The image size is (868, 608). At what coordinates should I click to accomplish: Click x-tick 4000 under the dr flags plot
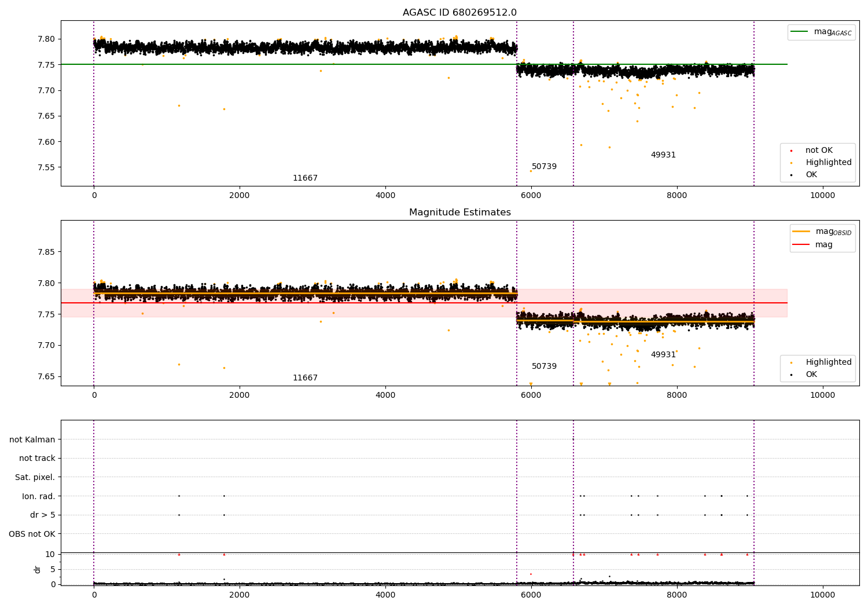click(385, 595)
